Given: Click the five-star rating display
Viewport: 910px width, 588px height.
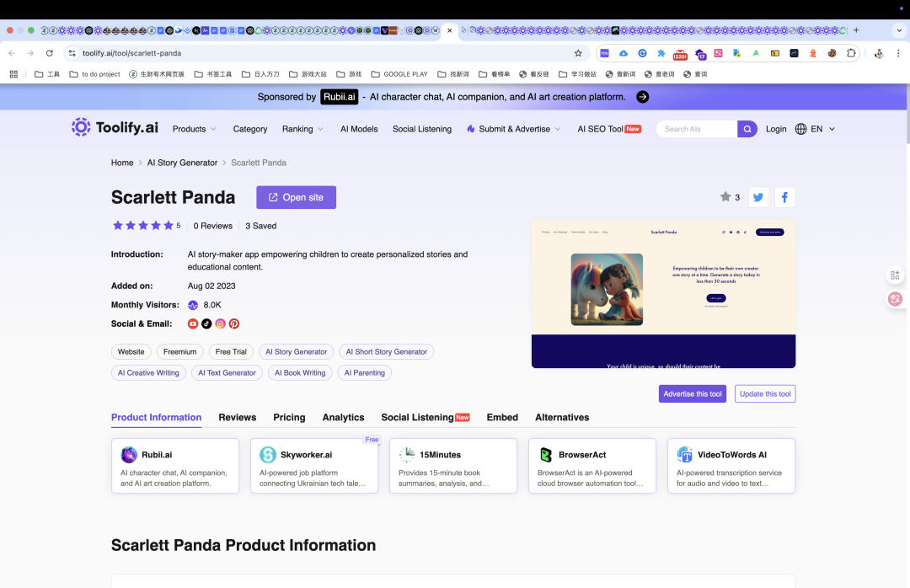Looking at the screenshot, I should 142,226.
